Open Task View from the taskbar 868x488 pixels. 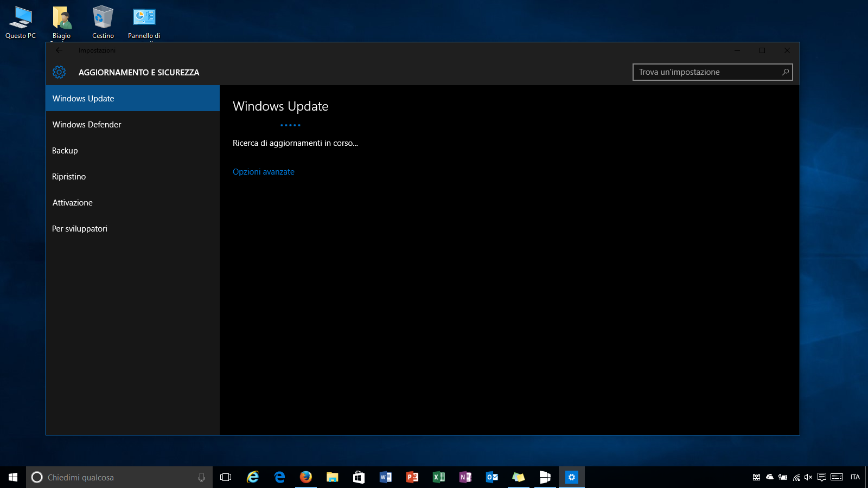coord(226,477)
